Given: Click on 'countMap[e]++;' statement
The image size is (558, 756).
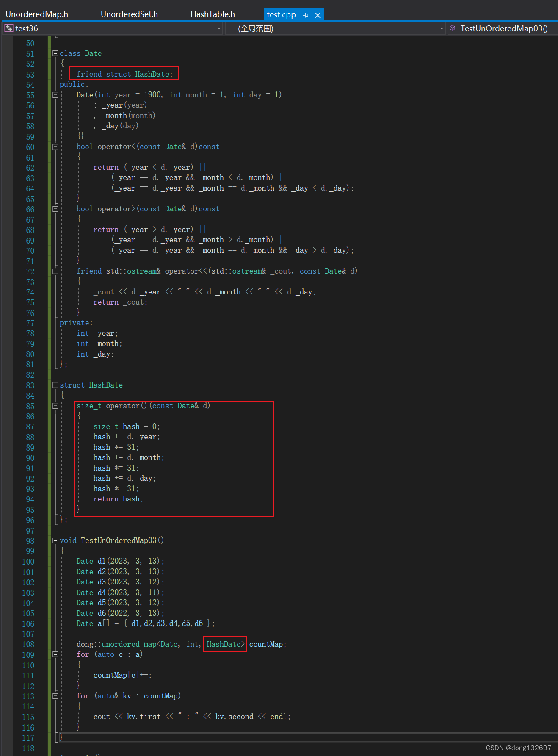Looking at the screenshot, I should (x=122, y=675).
